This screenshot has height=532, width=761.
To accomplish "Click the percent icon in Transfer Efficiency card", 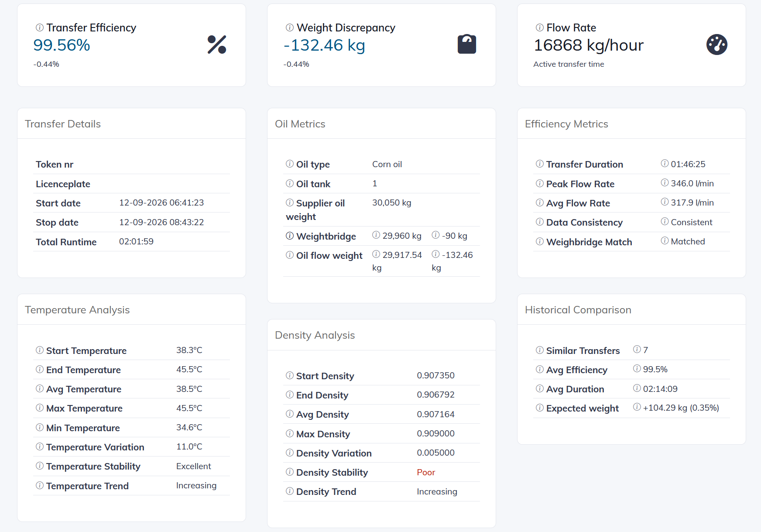I will point(217,45).
